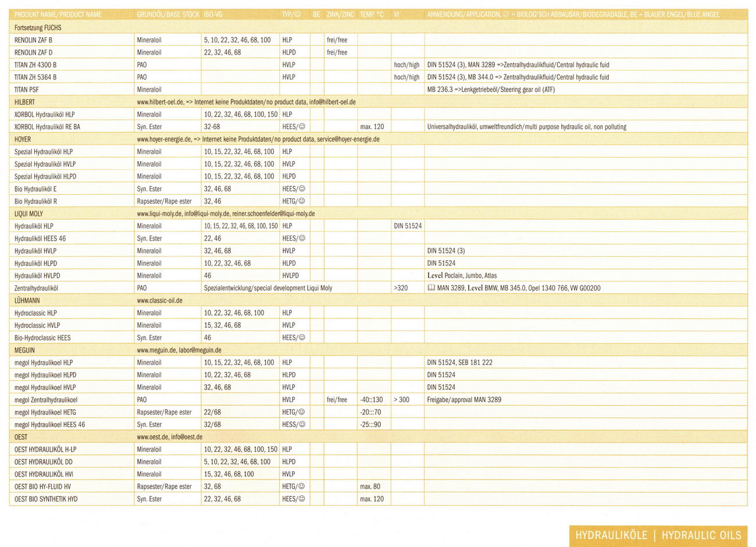Screen dimensions: 756x547
Task: Click 'PRODUKT NAME/PRODUCT NAME' column header
Action: [58, 15]
